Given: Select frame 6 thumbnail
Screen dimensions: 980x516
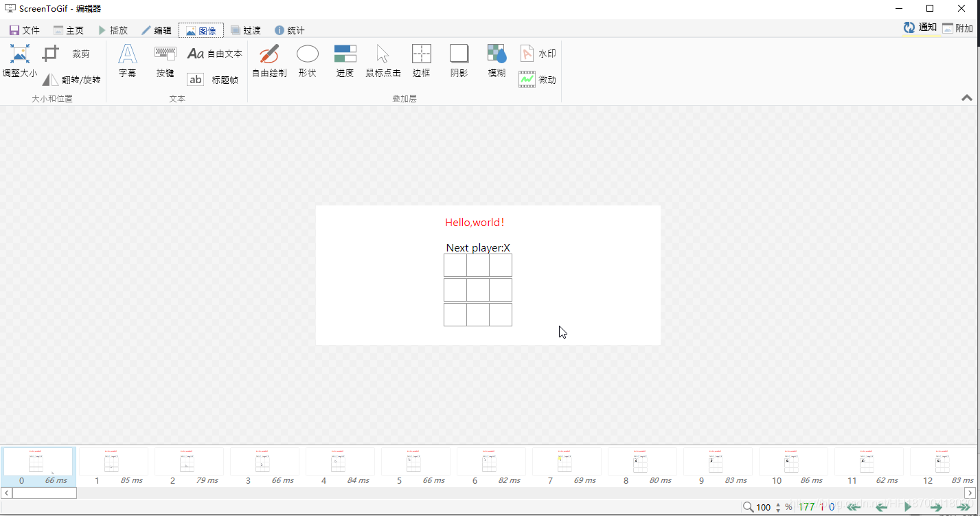Looking at the screenshot, I should [x=492, y=467].
